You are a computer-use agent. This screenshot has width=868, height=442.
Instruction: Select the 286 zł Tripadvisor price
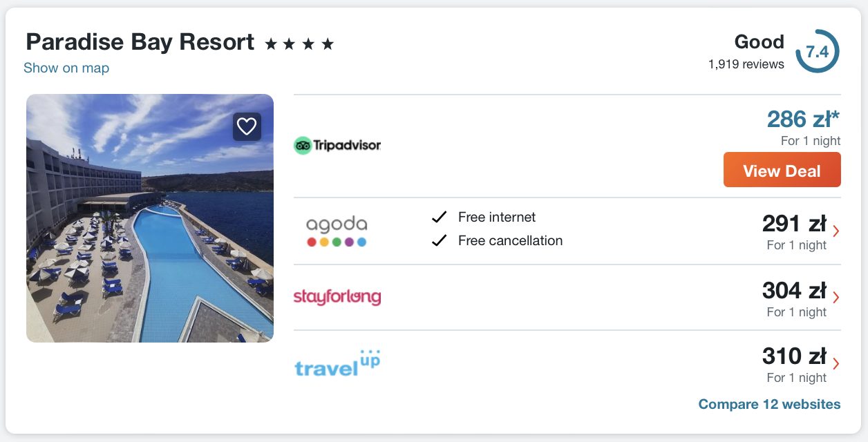[x=803, y=119]
